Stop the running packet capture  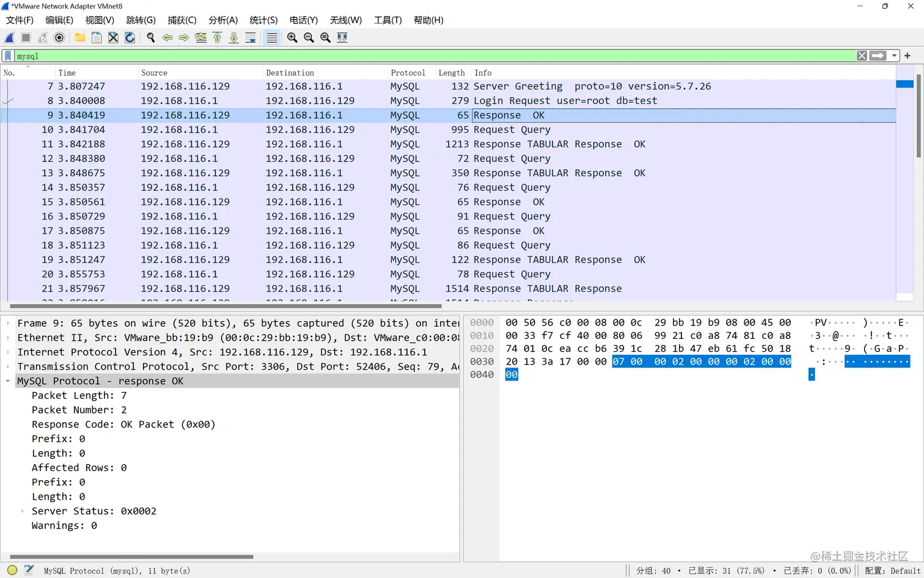pos(26,38)
